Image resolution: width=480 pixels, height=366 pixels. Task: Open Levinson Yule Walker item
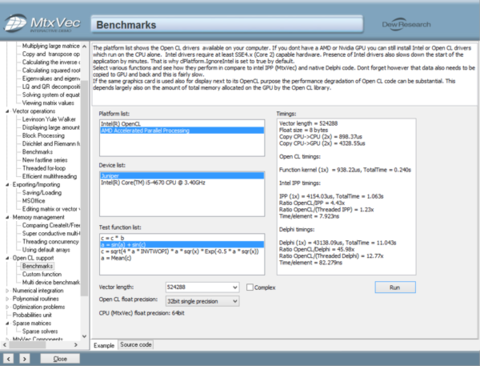tap(49, 119)
